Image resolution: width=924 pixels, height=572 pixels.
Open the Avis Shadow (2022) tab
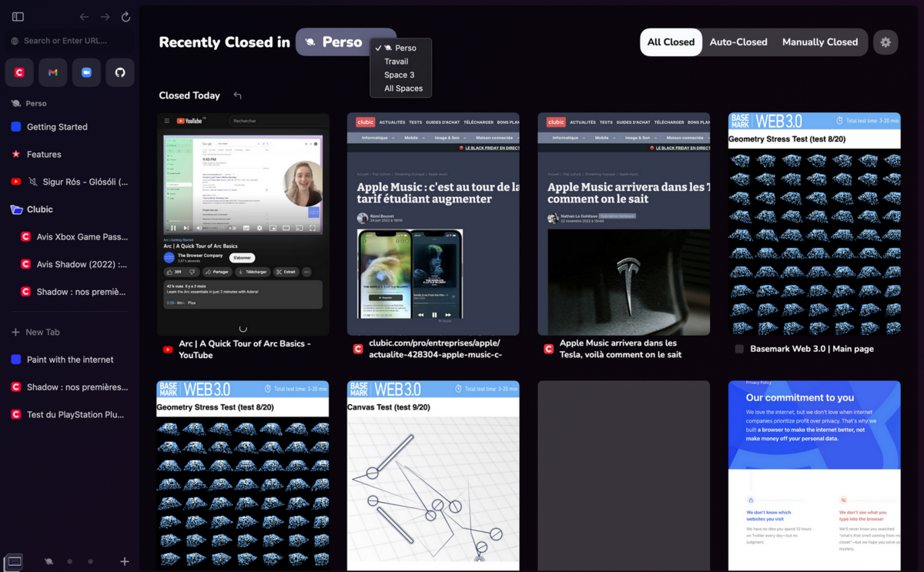[75, 265]
